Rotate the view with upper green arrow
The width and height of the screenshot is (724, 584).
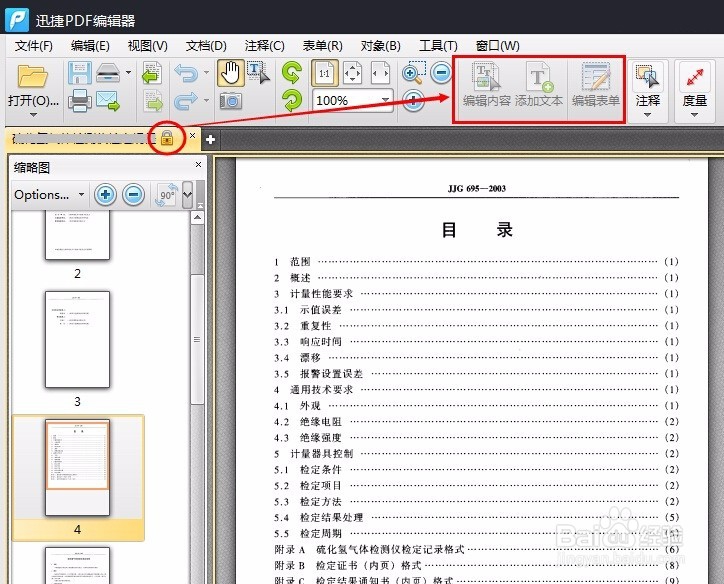click(x=292, y=72)
